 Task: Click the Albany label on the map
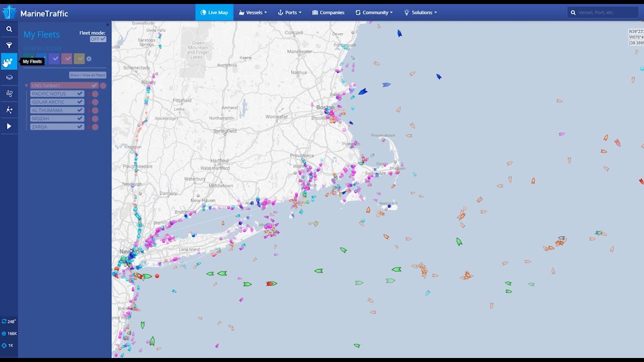(x=148, y=82)
